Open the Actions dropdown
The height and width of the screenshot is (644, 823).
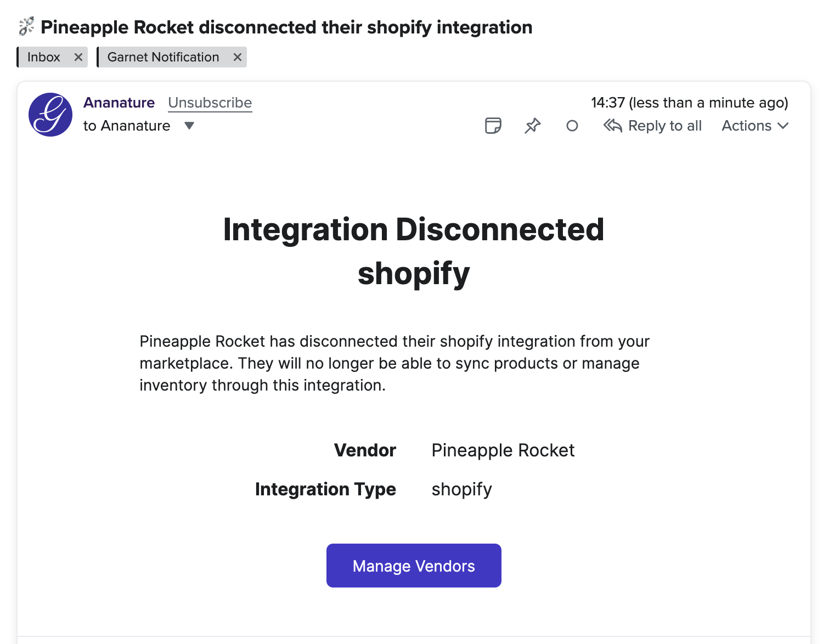[x=746, y=126]
